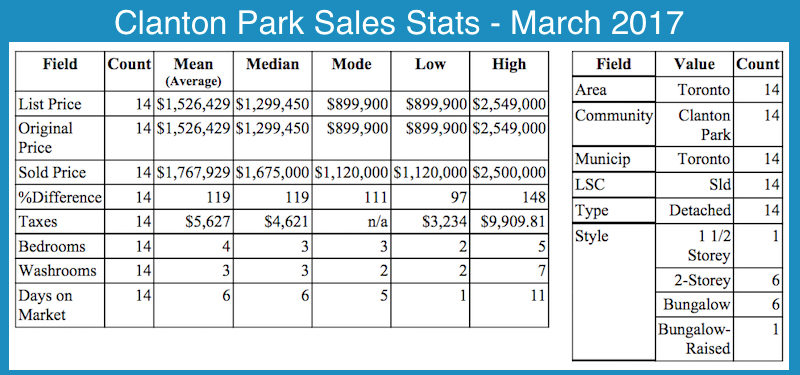The image size is (800, 375).
Task: Select the LSC field cell
Action: click(614, 185)
